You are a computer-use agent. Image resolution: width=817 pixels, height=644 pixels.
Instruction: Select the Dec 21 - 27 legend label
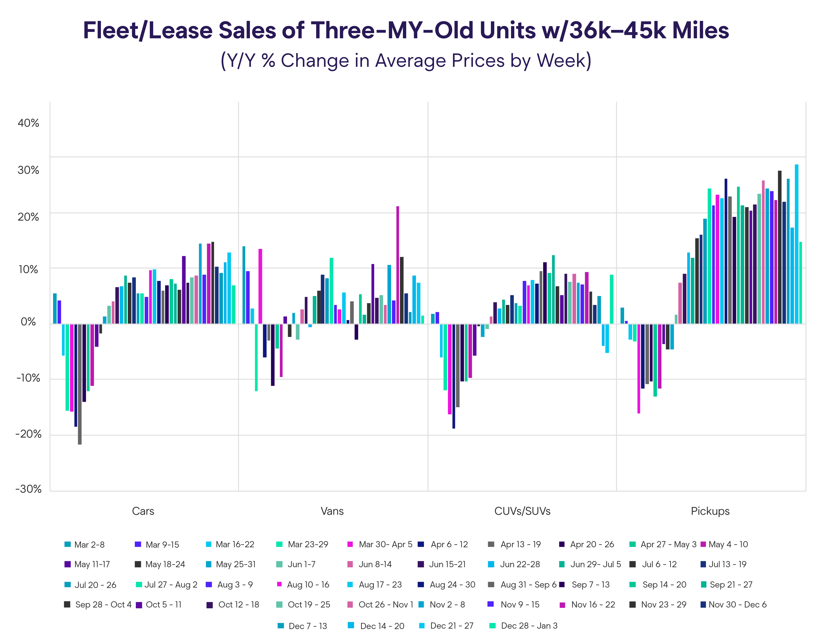coord(452,626)
